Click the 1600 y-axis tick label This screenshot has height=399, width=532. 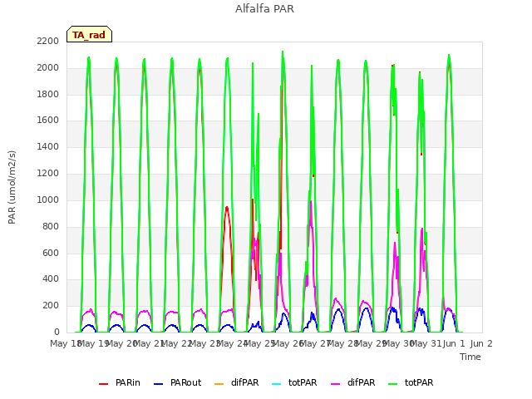pyautogui.click(x=48, y=120)
